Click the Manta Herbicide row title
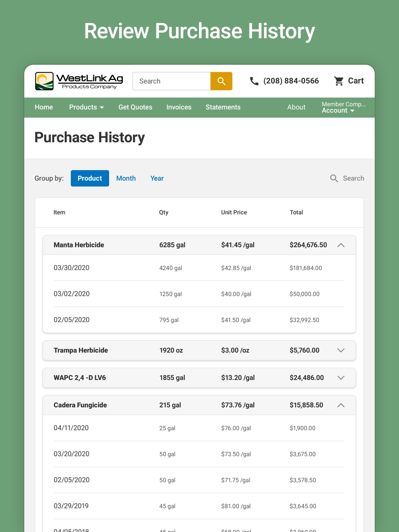Screen dimensions: 399x532 [x=79, y=245]
